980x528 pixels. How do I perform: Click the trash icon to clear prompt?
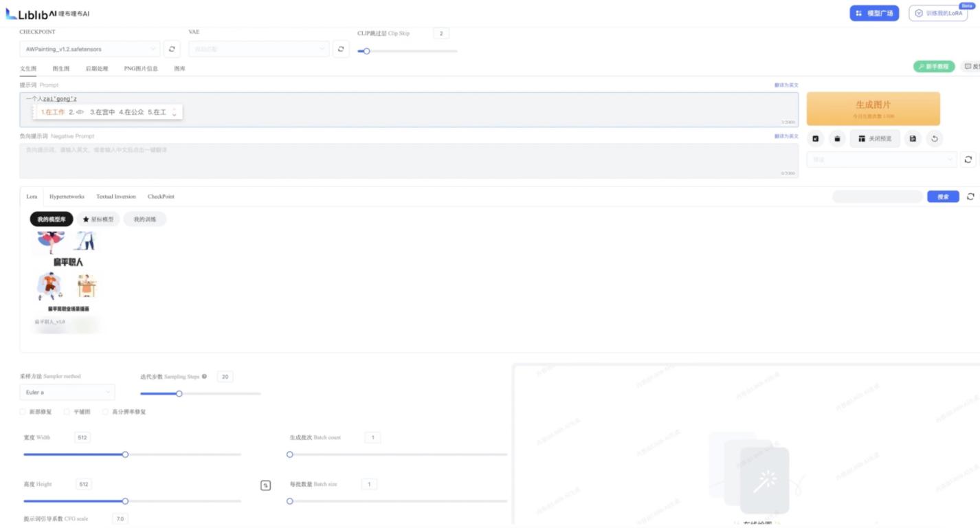point(837,139)
